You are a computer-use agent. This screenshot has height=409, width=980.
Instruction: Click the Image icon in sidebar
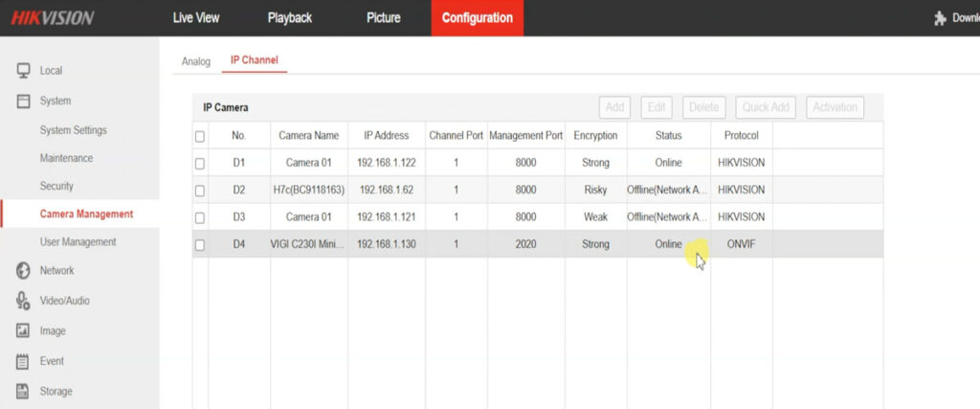pos(24,331)
